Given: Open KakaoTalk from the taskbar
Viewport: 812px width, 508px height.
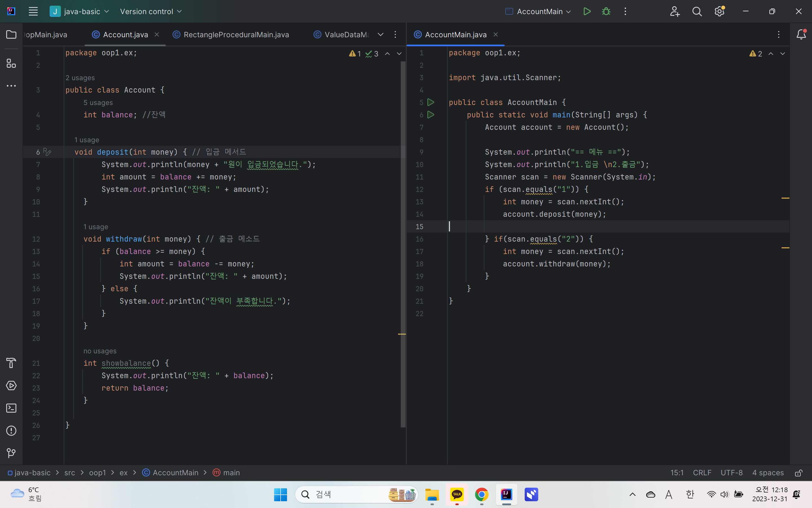Looking at the screenshot, I should [x=457, y=494].
